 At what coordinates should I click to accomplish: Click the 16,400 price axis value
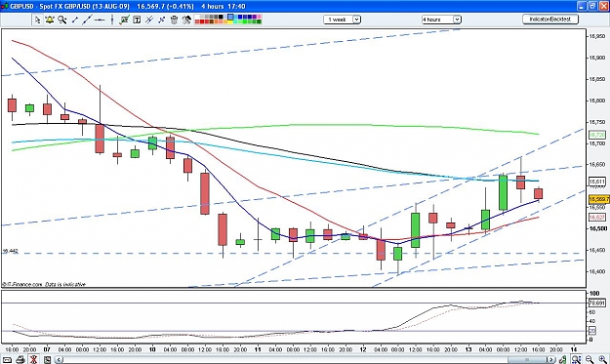click(596, 271)
